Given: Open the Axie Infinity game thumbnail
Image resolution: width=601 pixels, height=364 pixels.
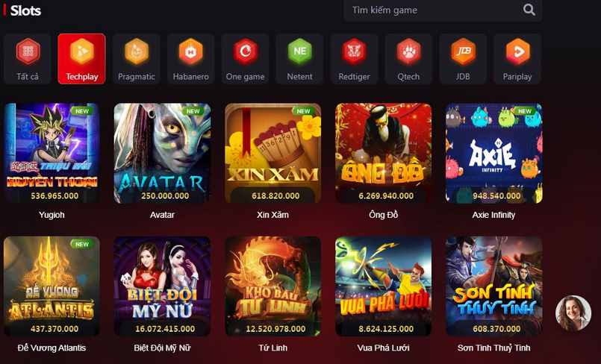Looking at the screenshot, I should [x=493, y=153].
